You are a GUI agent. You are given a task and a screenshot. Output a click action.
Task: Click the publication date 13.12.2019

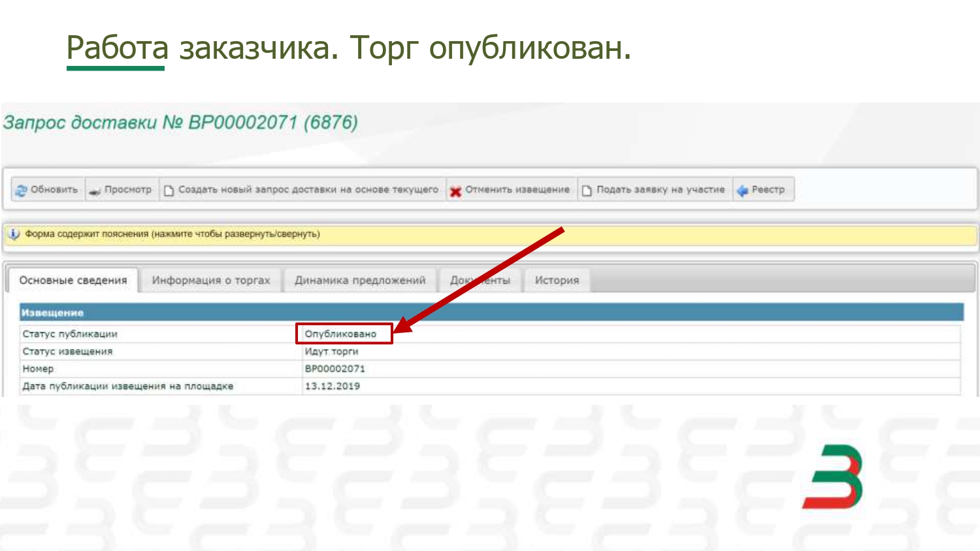point(332,386)
